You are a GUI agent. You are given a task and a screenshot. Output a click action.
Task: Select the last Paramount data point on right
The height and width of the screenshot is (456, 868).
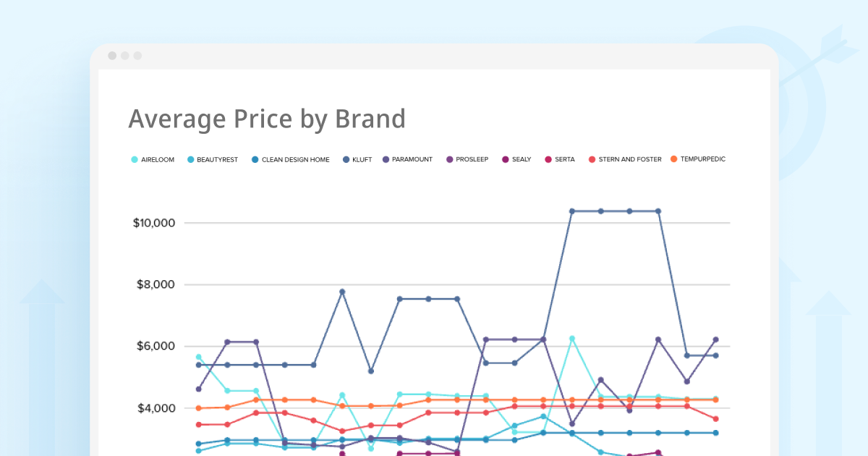[715, 339]
